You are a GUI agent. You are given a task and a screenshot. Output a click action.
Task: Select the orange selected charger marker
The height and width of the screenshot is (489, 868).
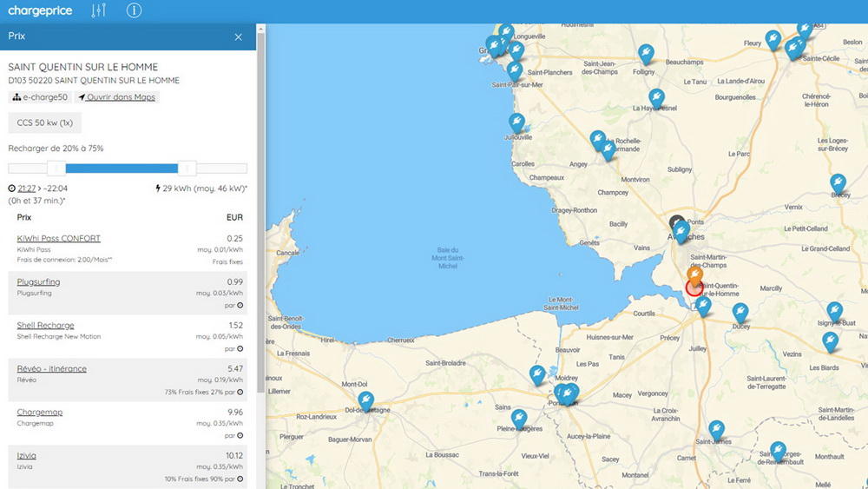coord(694,275)
